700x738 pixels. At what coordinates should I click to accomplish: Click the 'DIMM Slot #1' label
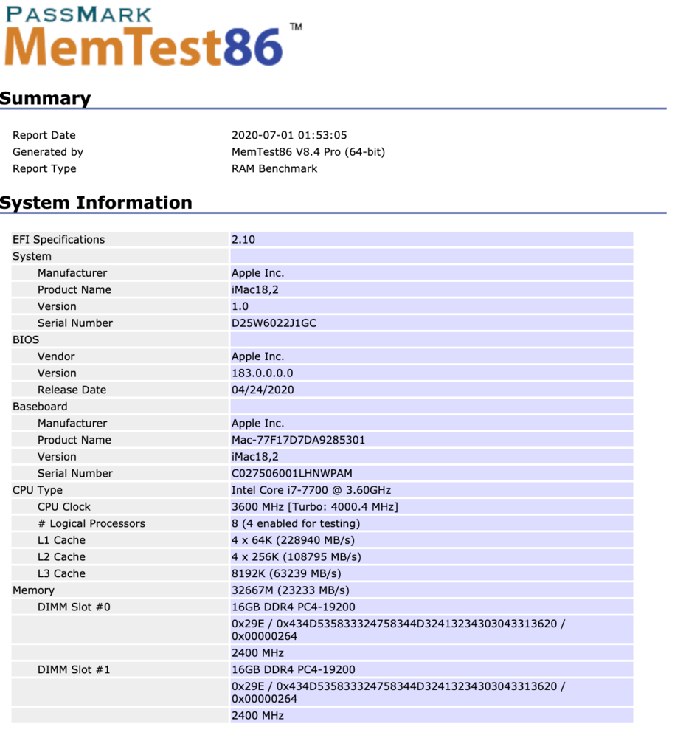pyautogui.click(x=74, y=670)
